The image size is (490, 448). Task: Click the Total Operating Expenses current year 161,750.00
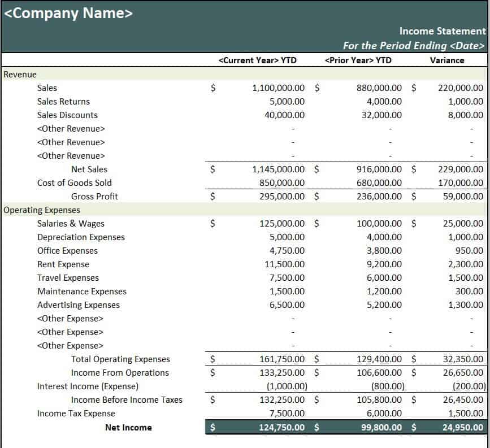281,359
